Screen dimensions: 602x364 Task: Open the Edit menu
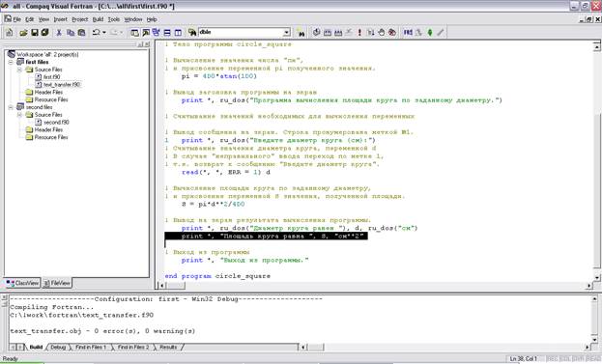(30, 19)
